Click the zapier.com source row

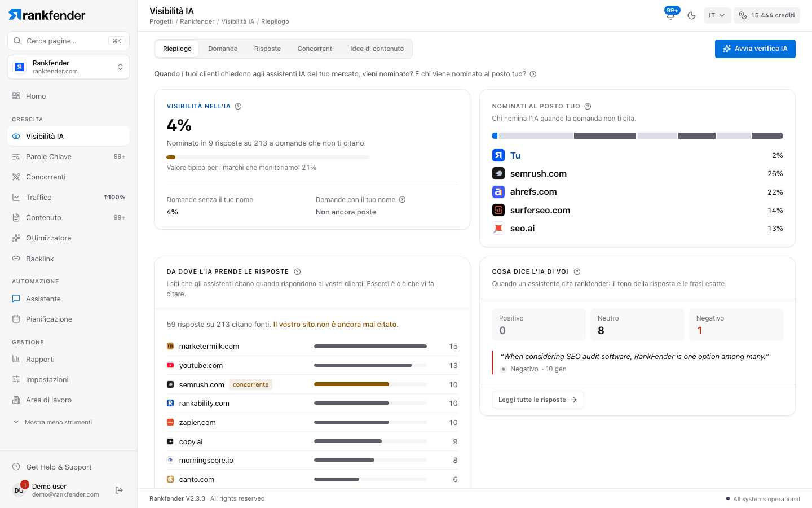pos(312,422)
